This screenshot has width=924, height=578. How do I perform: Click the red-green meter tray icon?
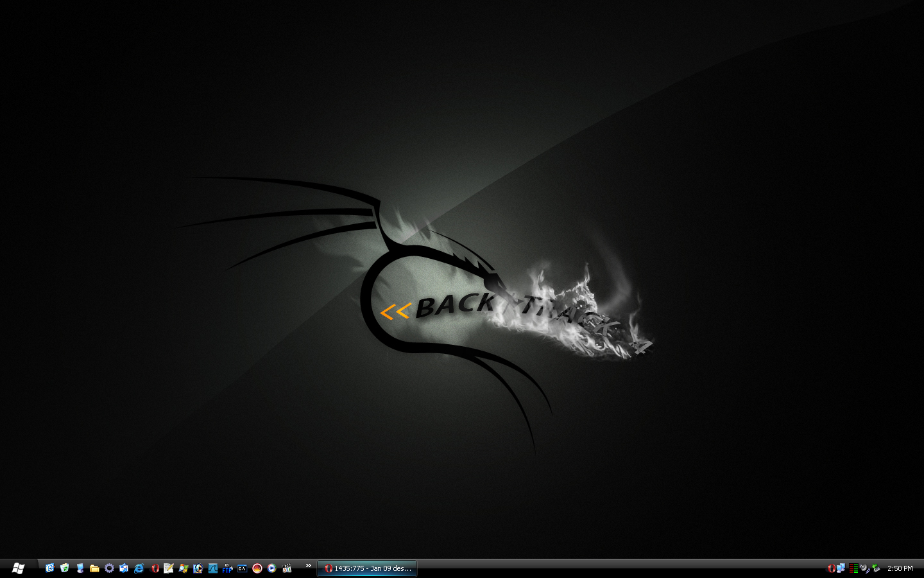(x=853, y=568)
